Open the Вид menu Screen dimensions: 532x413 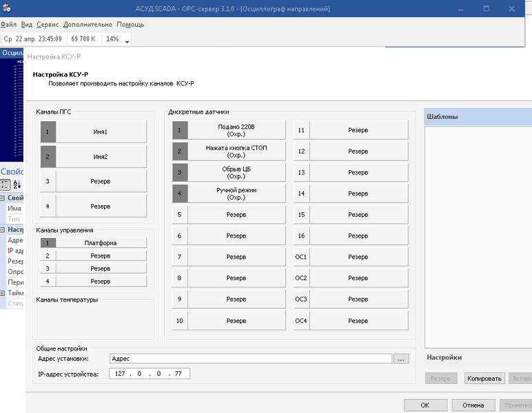(26, 24)
